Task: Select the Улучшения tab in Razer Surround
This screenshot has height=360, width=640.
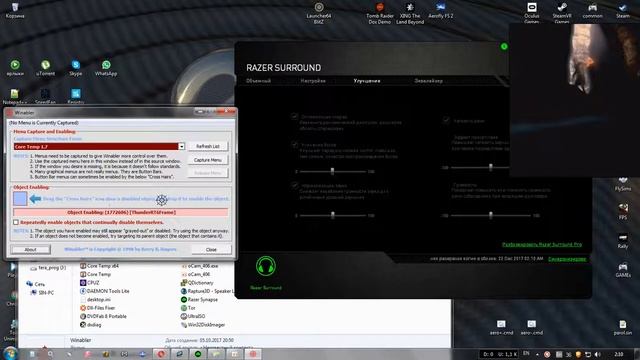Action: (x=367, y=81)
